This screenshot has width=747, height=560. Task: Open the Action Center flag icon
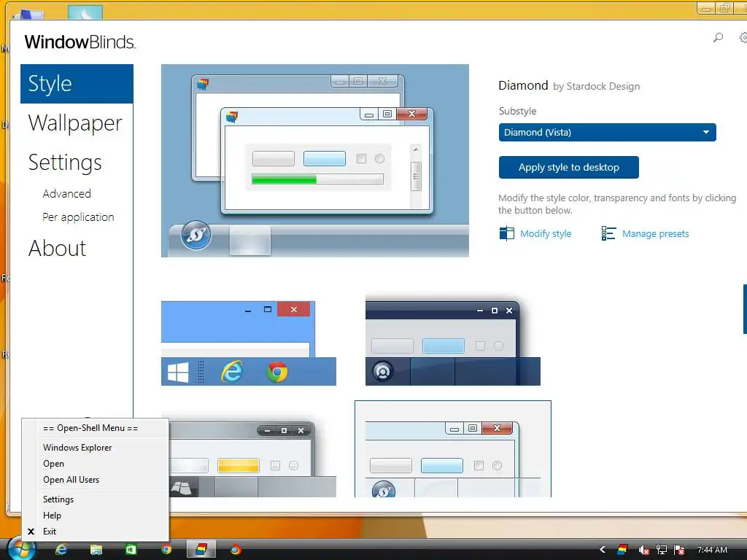pyautogui.click(x=679, y=550)
